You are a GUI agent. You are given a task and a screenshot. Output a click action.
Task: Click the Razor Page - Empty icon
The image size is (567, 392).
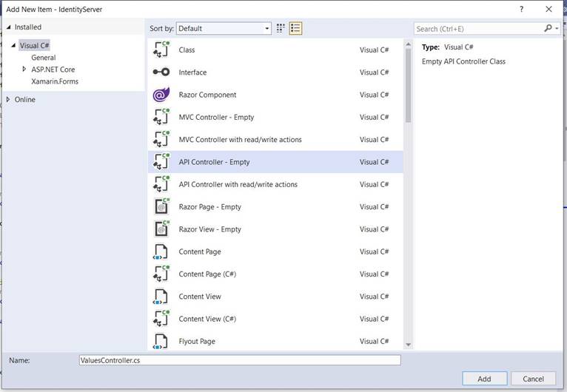point(161,206)
